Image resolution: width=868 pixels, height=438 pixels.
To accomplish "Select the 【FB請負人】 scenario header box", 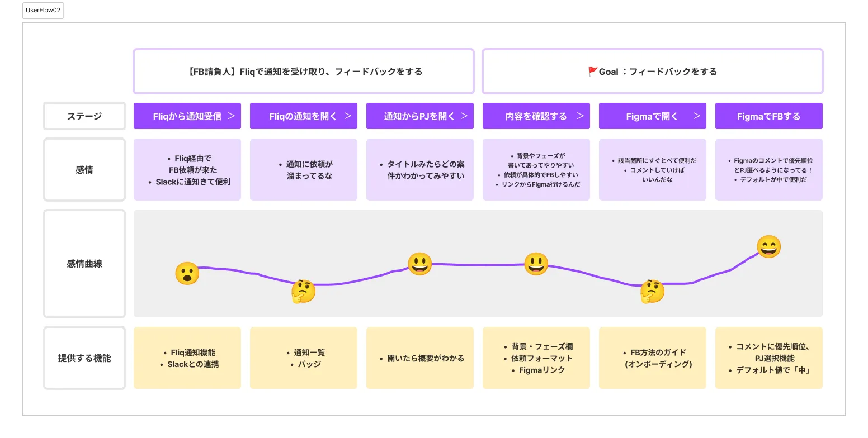I will point(304,72).
